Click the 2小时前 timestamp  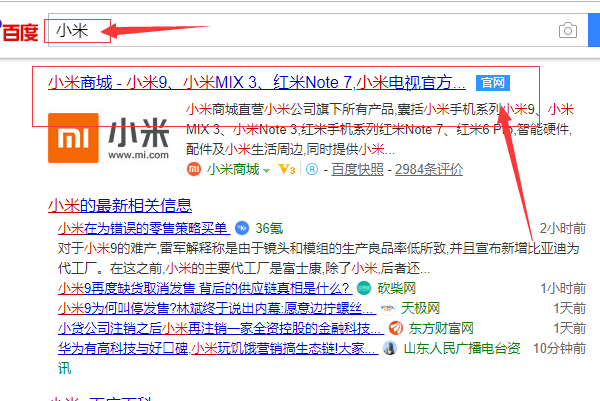[x=562, y=228]
